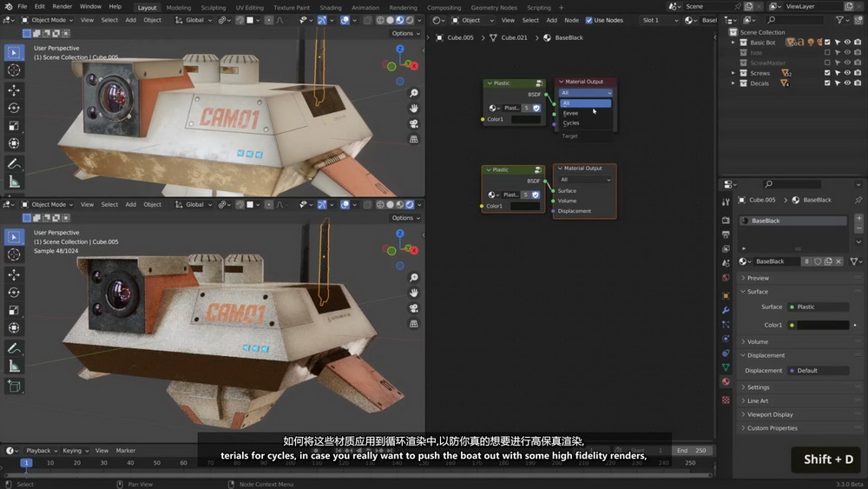868x489 pixels.
Task: Open the Modifier properties wrench tab
Action: click(x=726, y=310)
